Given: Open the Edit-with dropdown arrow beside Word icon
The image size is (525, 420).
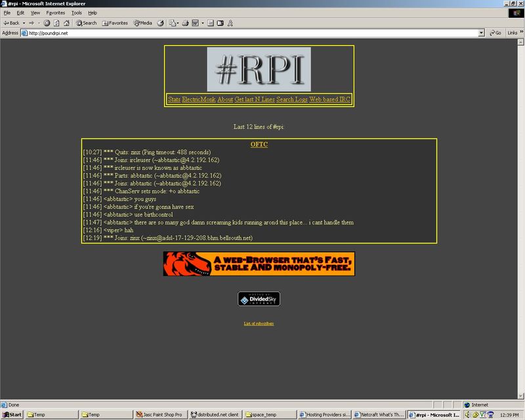Looking at the screenshot, I should point(203,23).
